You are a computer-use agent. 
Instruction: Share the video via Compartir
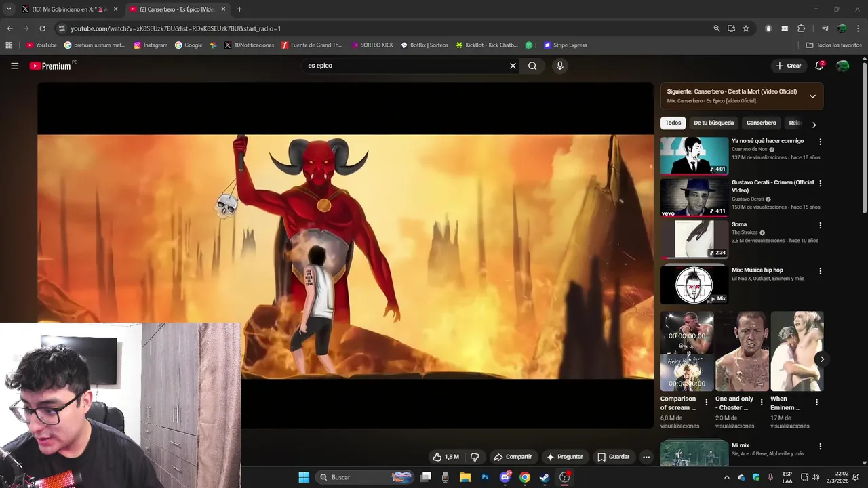click(x=513, y=457)
